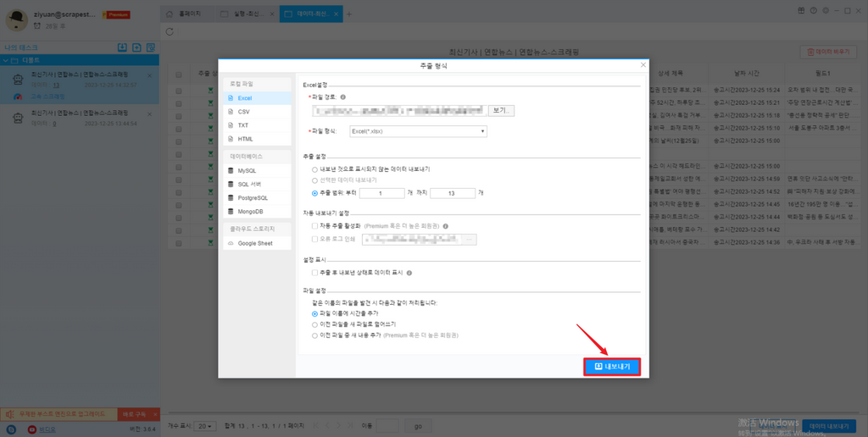Select 추출 범위 radio option
Screen dimensions: 868x437
pos(314,193)
